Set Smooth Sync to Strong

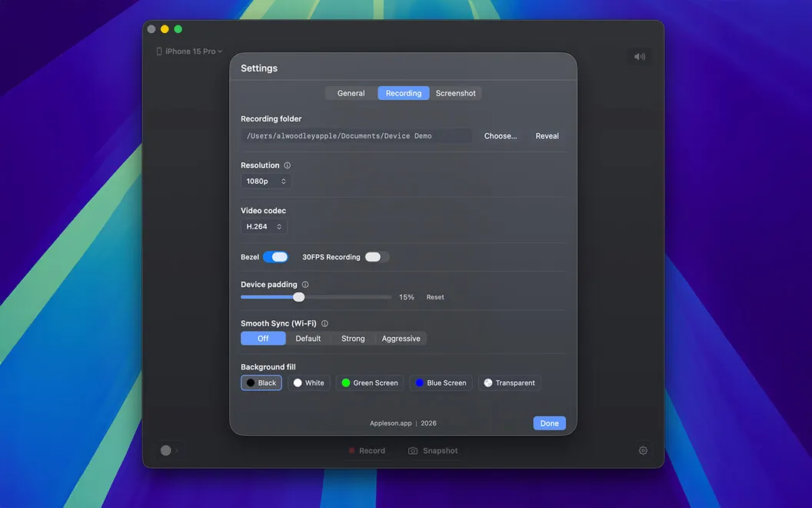click(353, 339)
